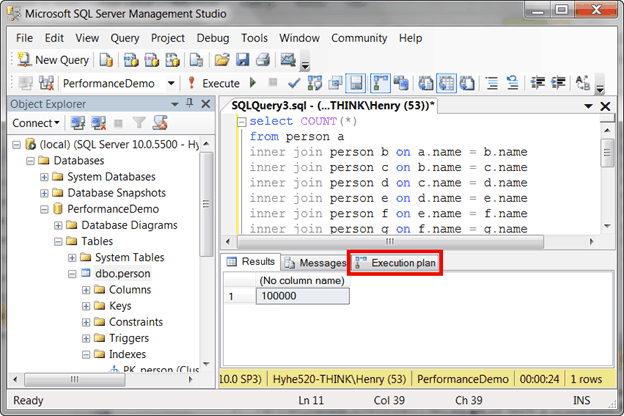Open the Tools menu
The width and height of the screenshot is (624, 416).
click(x=254, y=38)
